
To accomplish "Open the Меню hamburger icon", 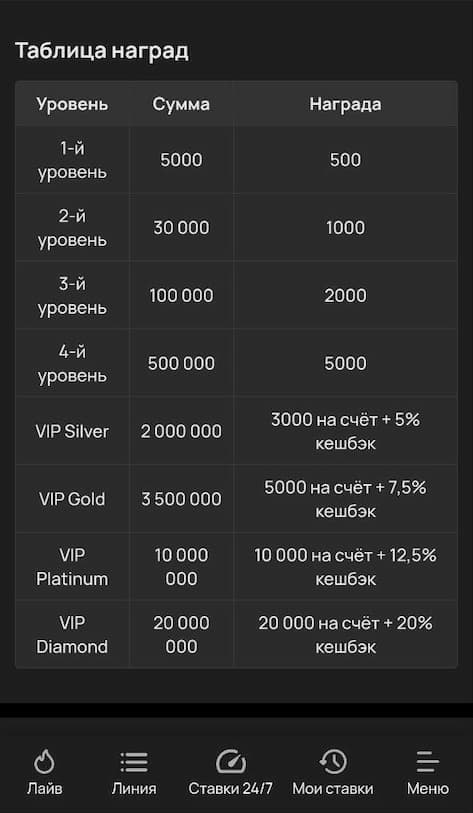I will click(428, 762).
